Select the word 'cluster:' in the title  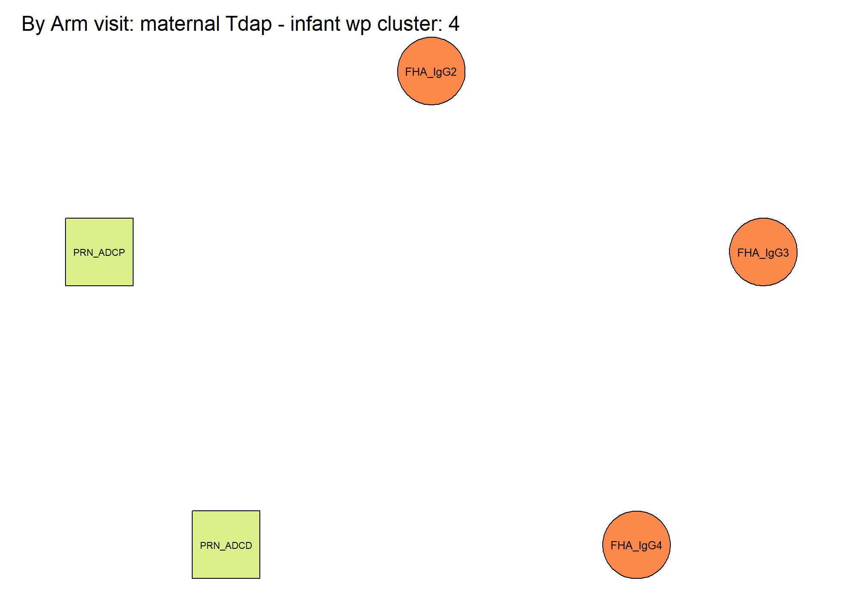click(x=410, y=24)
